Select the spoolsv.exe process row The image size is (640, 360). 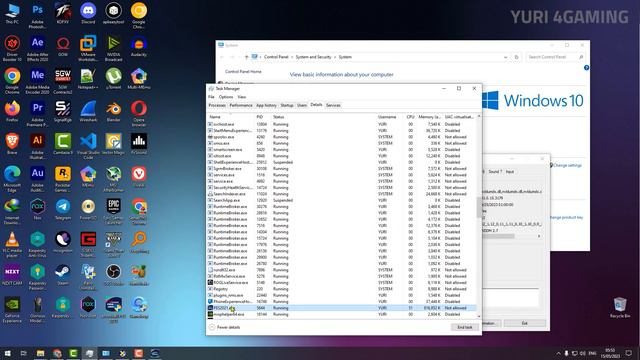click(342, 137)
